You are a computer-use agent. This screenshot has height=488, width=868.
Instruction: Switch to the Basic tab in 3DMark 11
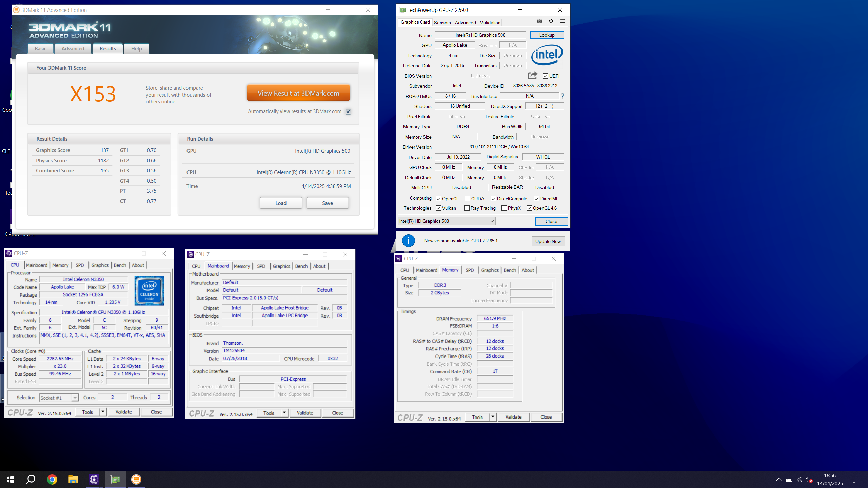40,49
